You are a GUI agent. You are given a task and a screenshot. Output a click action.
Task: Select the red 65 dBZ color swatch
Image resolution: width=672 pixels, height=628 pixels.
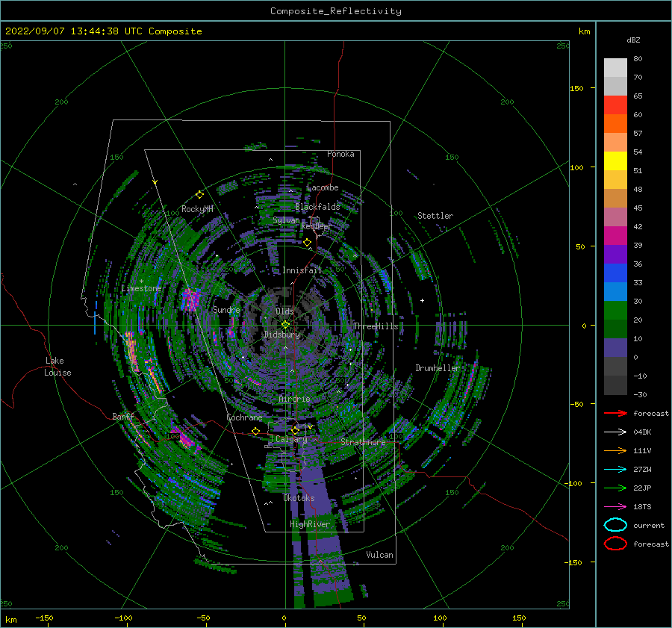click(x=615, y=105)
